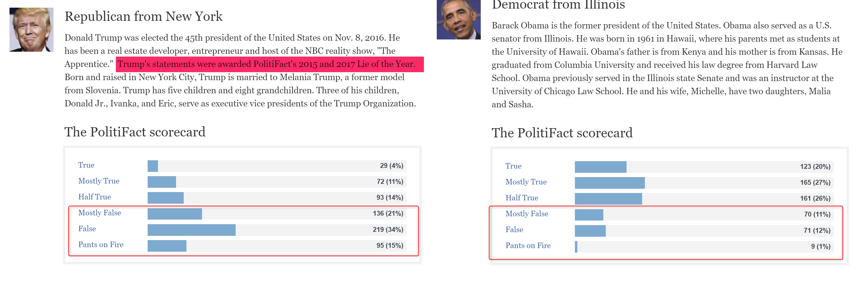Click Trump's Mostly False bar showing 136 (21%)
Viewport: 868px width, 282px height.
(277, 214)
